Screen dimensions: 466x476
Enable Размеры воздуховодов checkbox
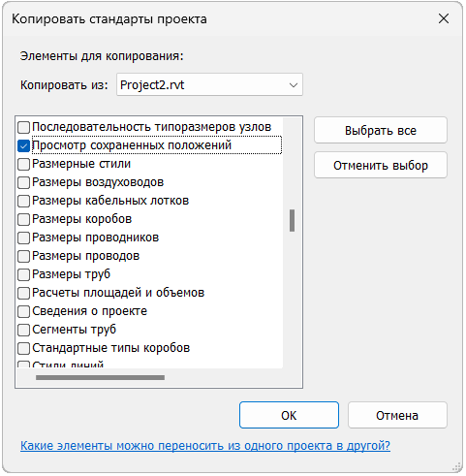pyautogui.click(x=23, y=182)
